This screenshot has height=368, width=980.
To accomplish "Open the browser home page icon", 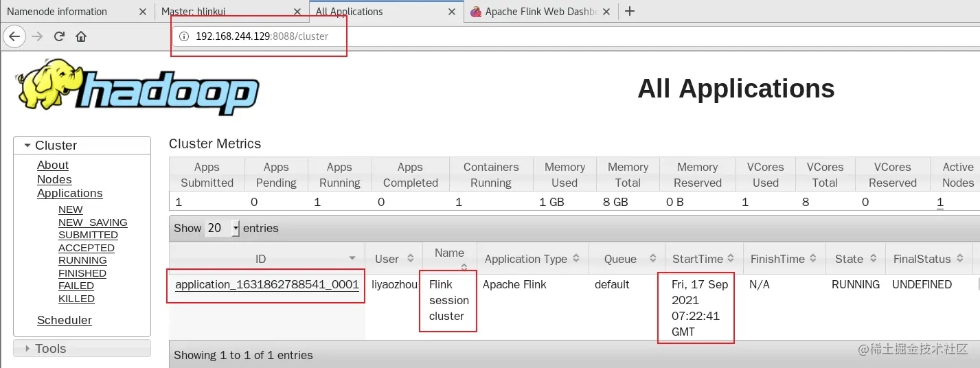I will [80, 36].
